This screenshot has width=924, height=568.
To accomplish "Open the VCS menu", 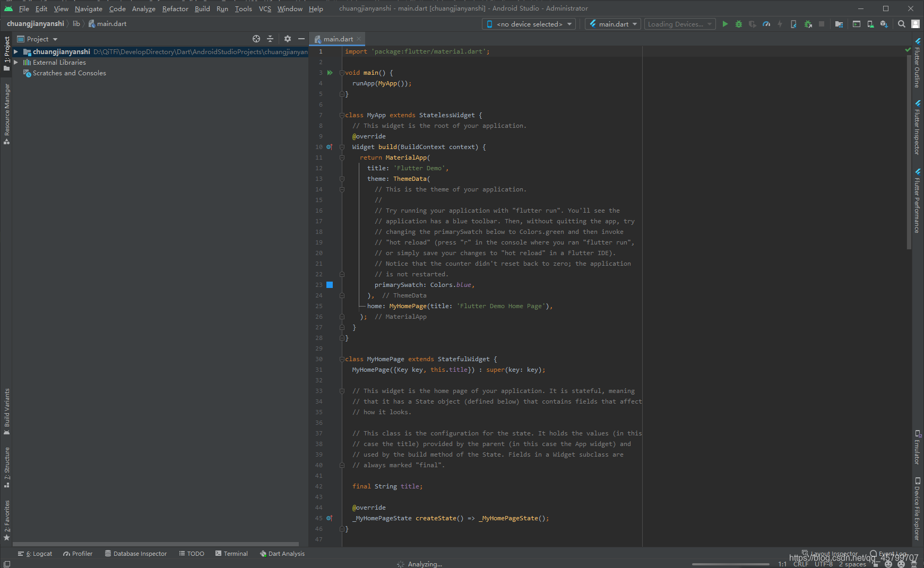I will click(x=265, y=8).
